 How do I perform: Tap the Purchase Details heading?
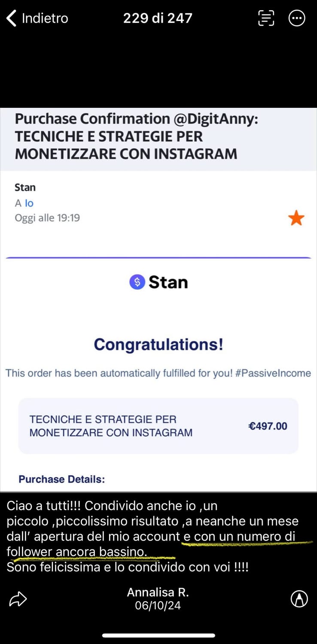pyautogui.click(x=61, y=479)
